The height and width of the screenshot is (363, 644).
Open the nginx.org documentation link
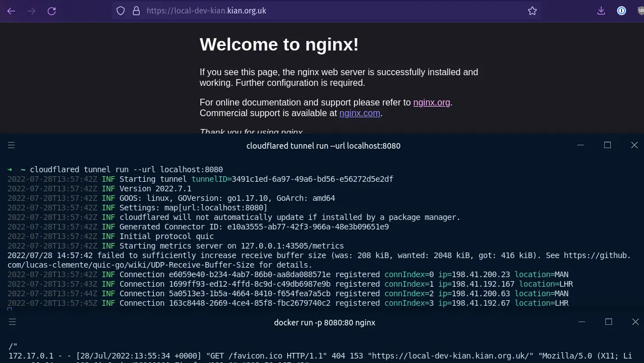point(431,102)
